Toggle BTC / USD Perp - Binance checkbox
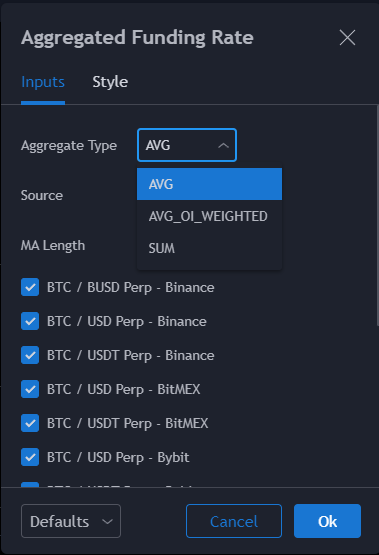This screenshot has height=555, width=379. (30, 321)
